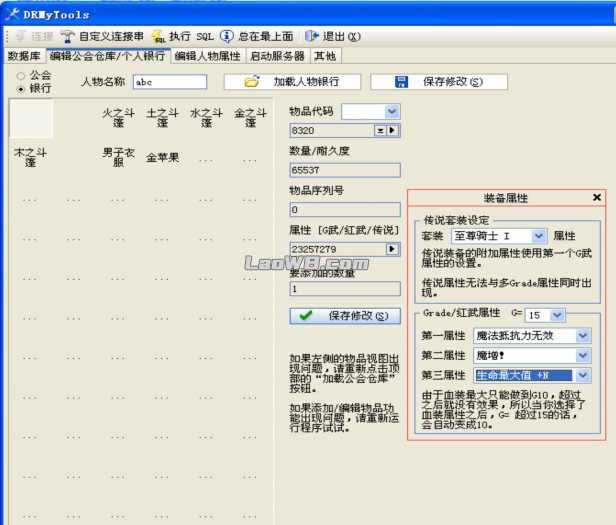The height and width of the screenshot is (525, 616).
Task: Open the 启动服务器 tab
Action: click(x=277, y=56)
